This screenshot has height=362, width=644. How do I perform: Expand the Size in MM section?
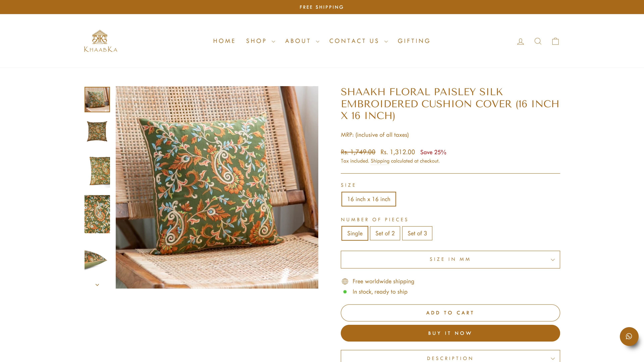click(x=450, y=259)
